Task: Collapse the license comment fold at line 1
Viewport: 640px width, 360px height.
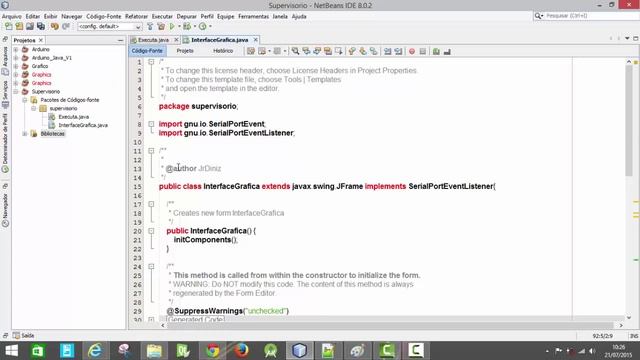Action: (x=151, y=62)
